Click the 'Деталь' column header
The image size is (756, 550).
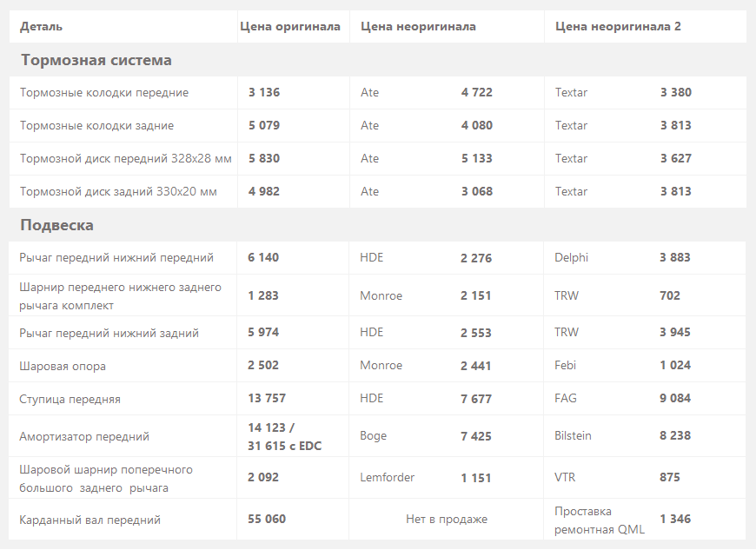coord(41,27)
